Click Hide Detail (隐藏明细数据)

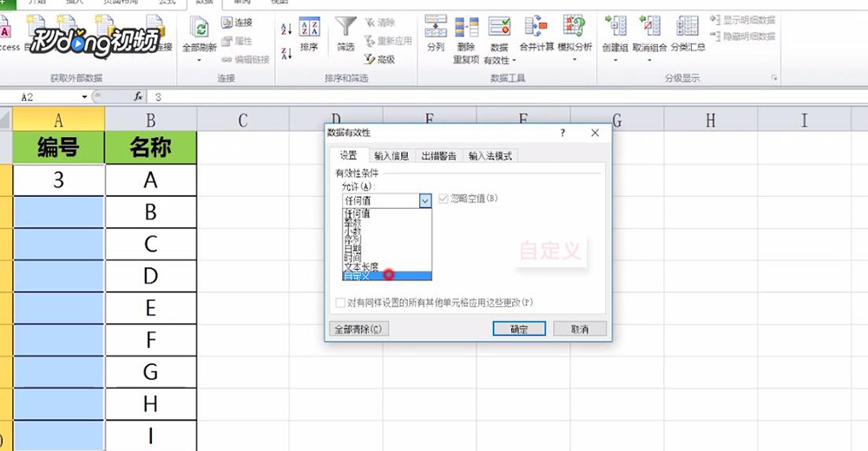tap(744, 36)
